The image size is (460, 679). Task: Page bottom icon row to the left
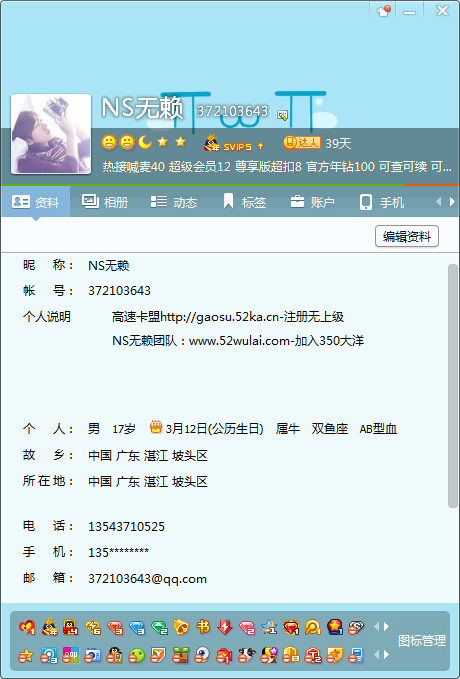[x=376, y=655]
